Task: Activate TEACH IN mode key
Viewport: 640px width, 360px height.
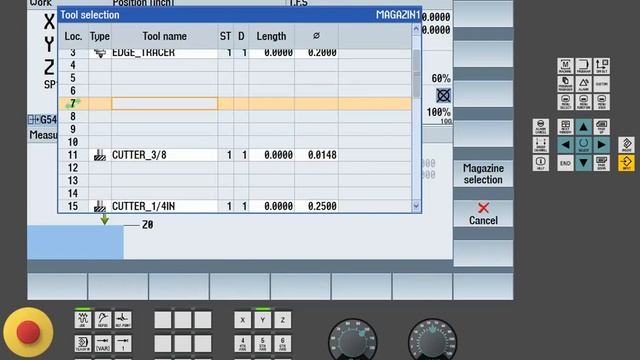Action: pyautogui.click(x=83, y=344)
